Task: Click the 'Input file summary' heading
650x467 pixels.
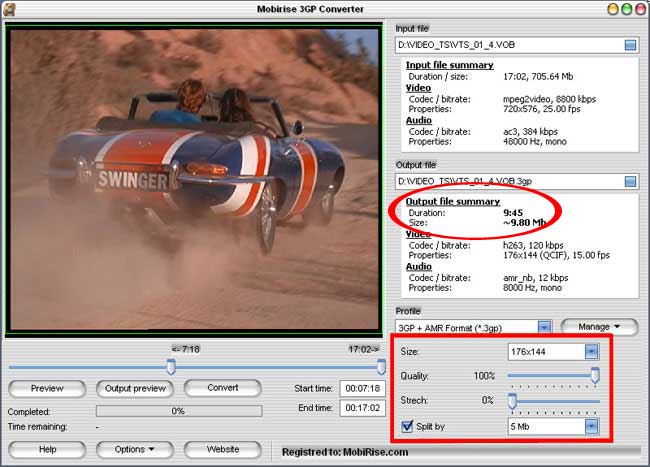Action: 449,65
